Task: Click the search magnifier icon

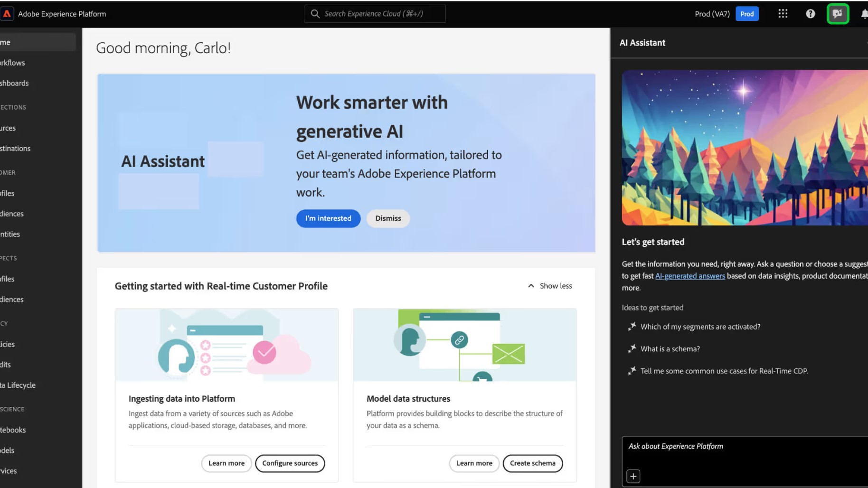Action: 315,14
